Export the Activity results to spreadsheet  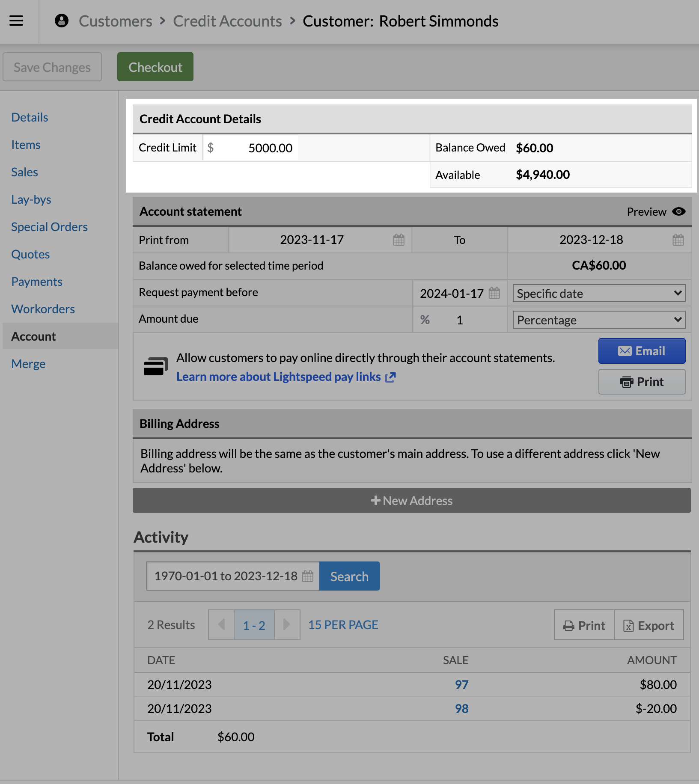[649, 625]
